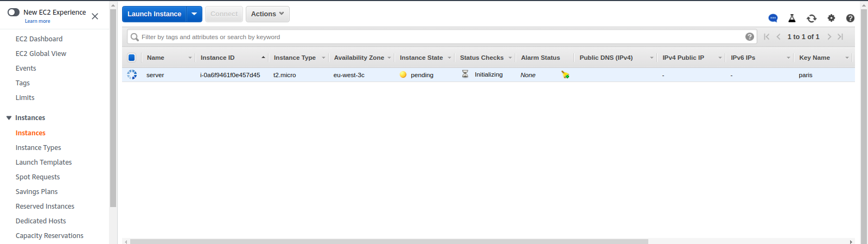
Task: Open EC2 Dashboard in sidebar
Action: tap(39, 39)
